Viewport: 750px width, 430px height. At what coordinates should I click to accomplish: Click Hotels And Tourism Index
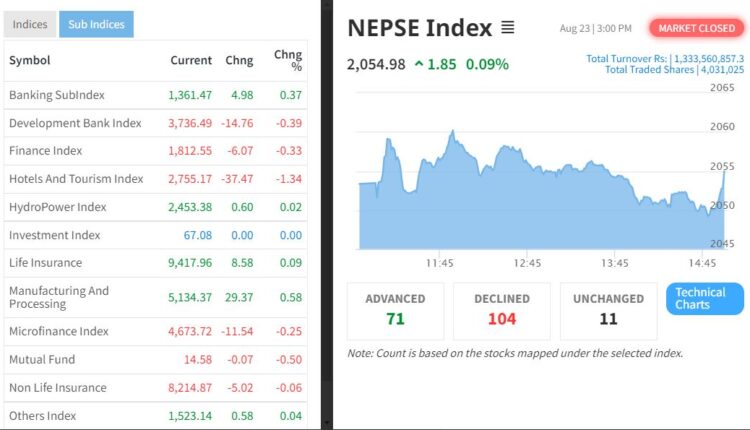pyautogui.click(x=76, y=179)
